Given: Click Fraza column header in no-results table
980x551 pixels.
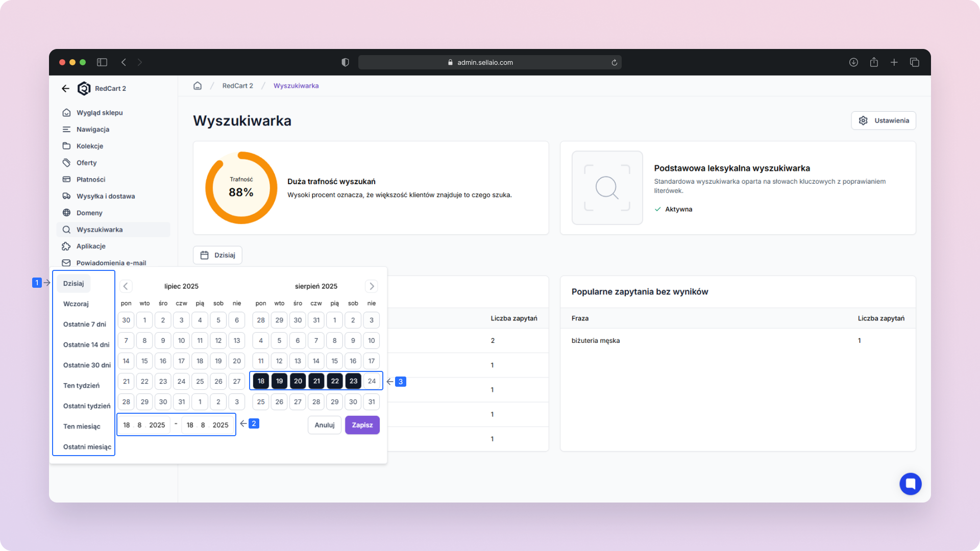Looking at the screenshot, I should pyautogui.click(x=580, y=318).
